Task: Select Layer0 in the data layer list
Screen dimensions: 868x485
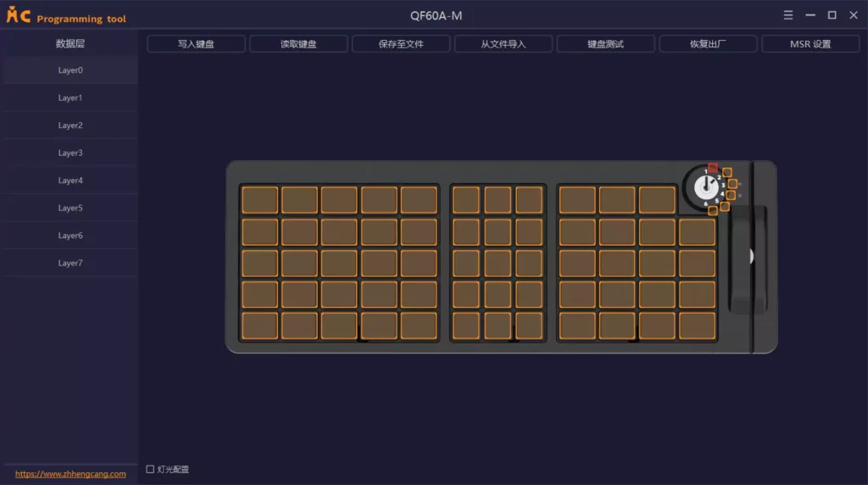Action: coord(70,70)
